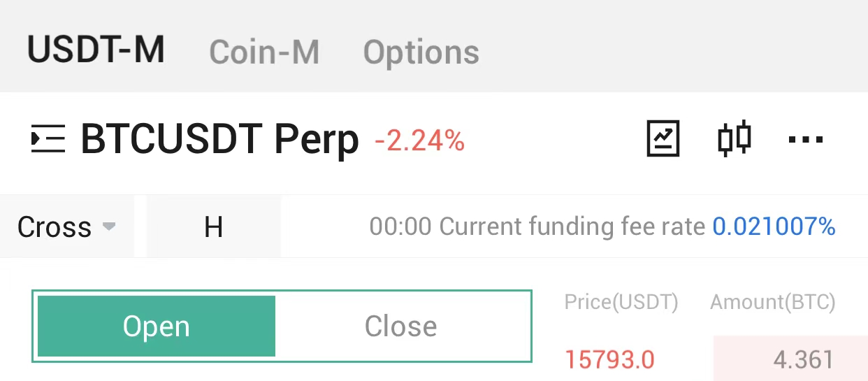Open the trading pair list sidebar icon
Viewport: 868px width, 381px height.
click(x=48, y=139)
